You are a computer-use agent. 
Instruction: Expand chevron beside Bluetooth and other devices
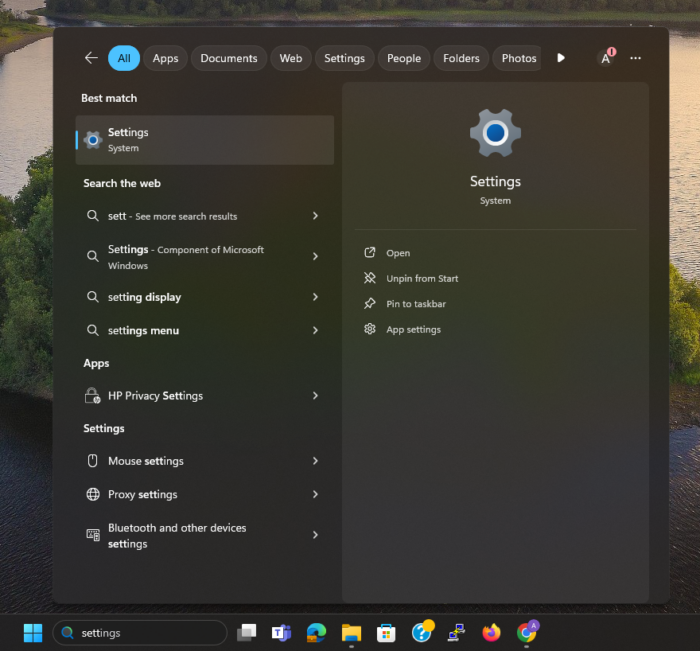coord(315,535)
